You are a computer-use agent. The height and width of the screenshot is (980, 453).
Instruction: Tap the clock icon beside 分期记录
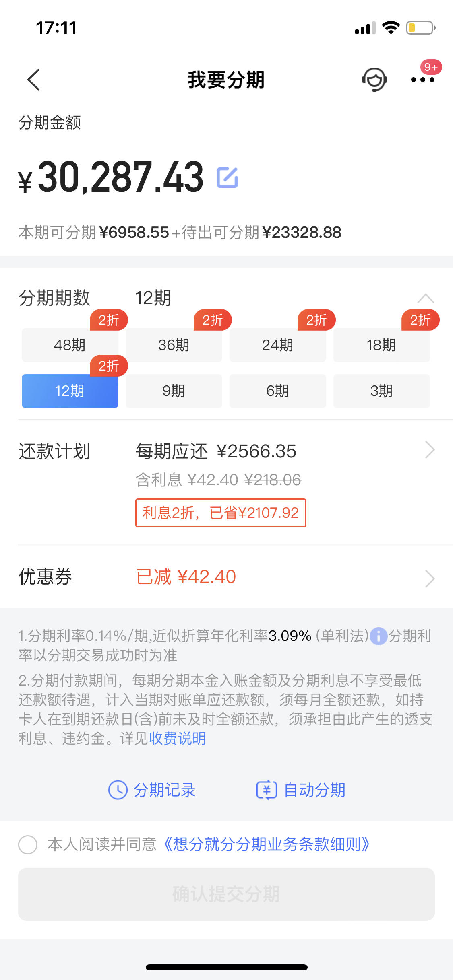pos(118,790)
